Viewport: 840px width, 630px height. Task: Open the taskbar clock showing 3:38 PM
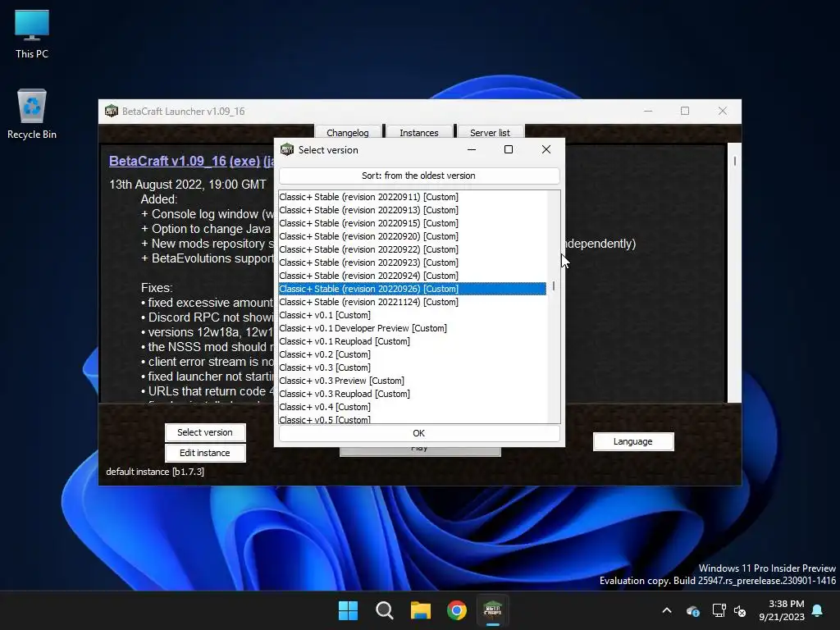point(782,610)
